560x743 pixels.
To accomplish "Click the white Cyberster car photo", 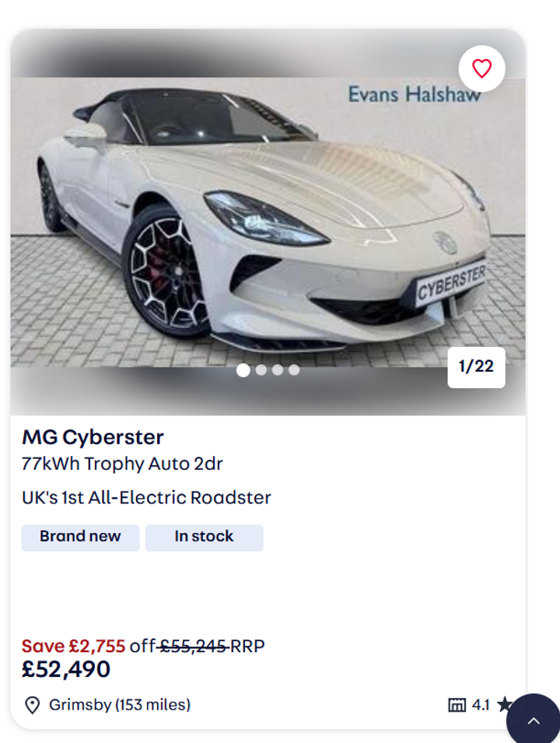I will click(x=268, y=222).
